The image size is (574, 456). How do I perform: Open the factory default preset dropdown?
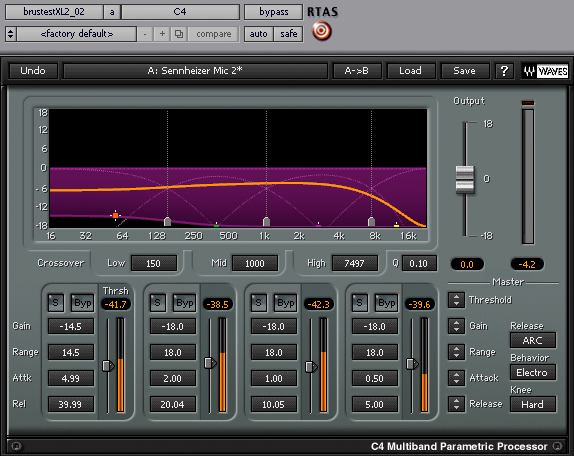tap(77, 34)
